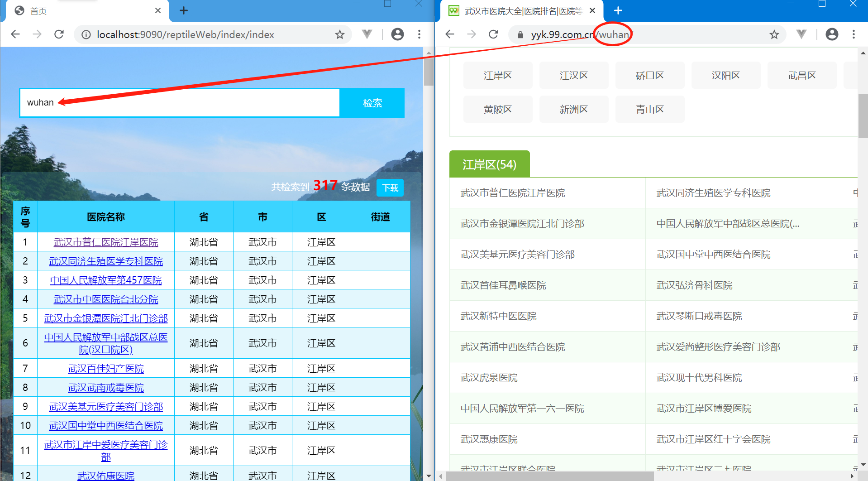This screenshot has width=868, height=481.
Task: Select the 江岸区(54) green section tab
Action: pos(489,164)
